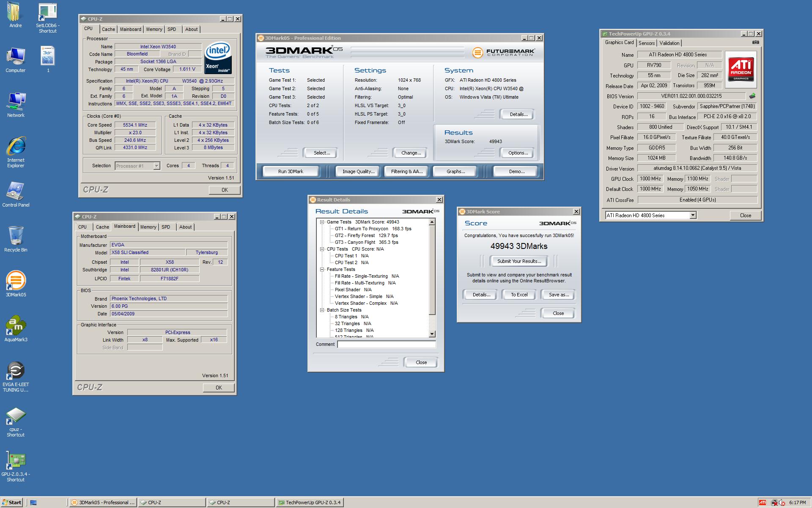Click the taskbar clock showing 6:17 PM
812x508 pixels.
797,502
